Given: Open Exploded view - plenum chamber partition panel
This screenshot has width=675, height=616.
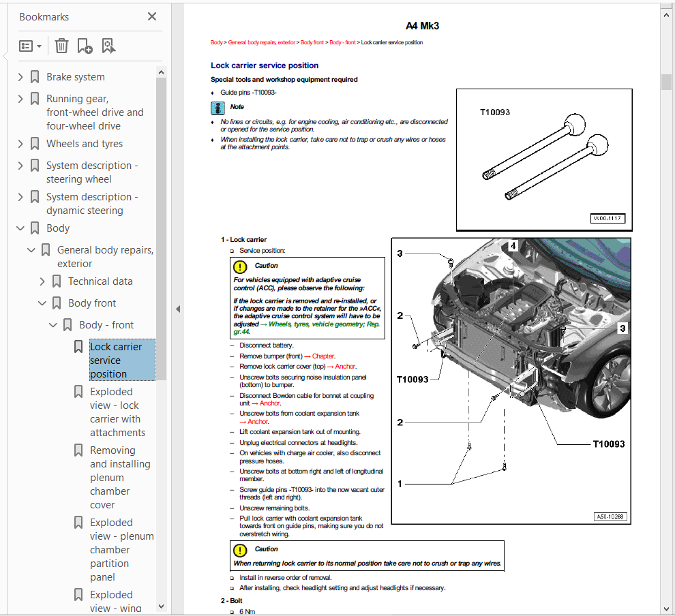Looking at the screenshot, I should click(122, 550).
